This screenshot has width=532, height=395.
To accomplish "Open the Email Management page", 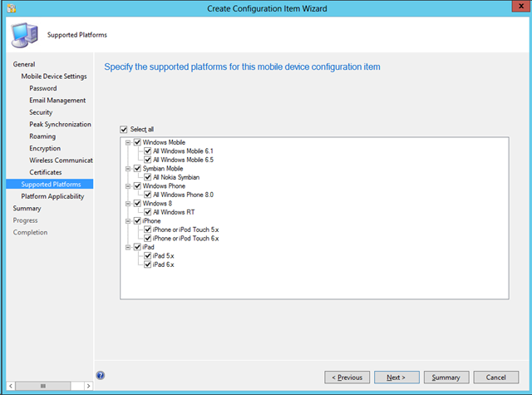I will (x=57, y=101).
